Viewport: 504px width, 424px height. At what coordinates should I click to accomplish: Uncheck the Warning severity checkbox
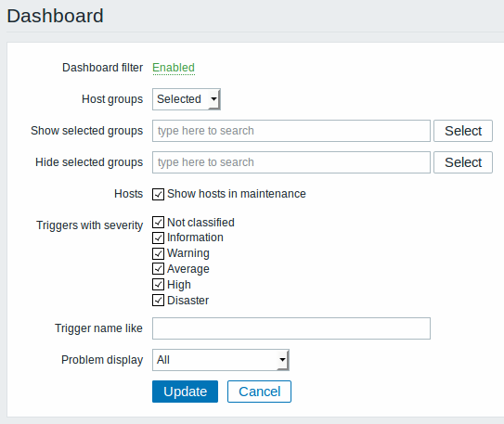click(x=158, y=253)
